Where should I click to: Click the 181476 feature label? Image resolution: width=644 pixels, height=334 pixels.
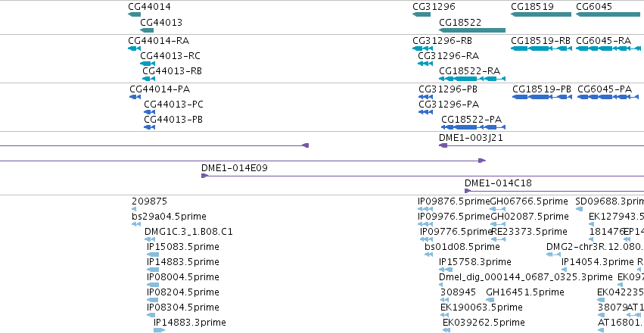[607, 232]
